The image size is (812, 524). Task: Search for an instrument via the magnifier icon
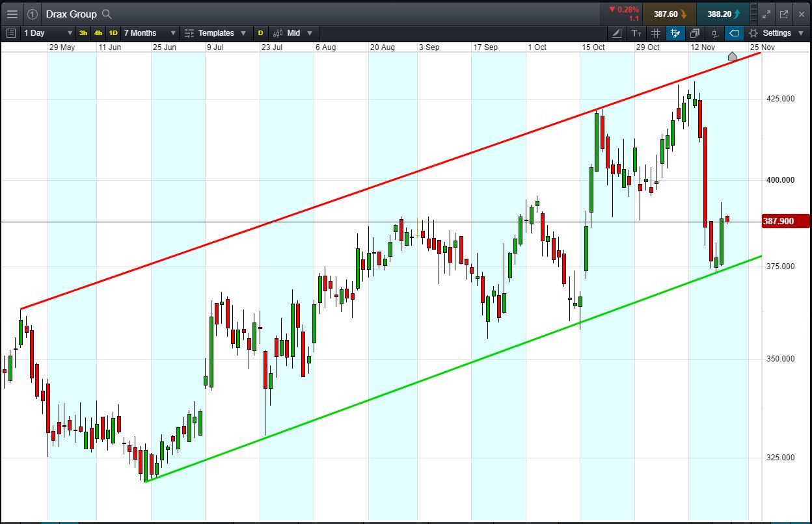click(107, 14)
